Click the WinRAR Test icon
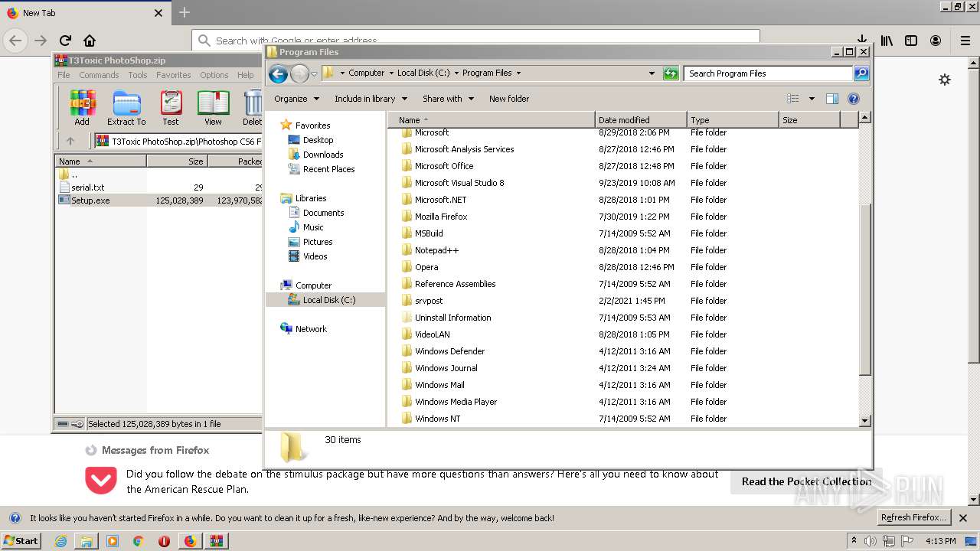980x551 pixels. [171, 108]
